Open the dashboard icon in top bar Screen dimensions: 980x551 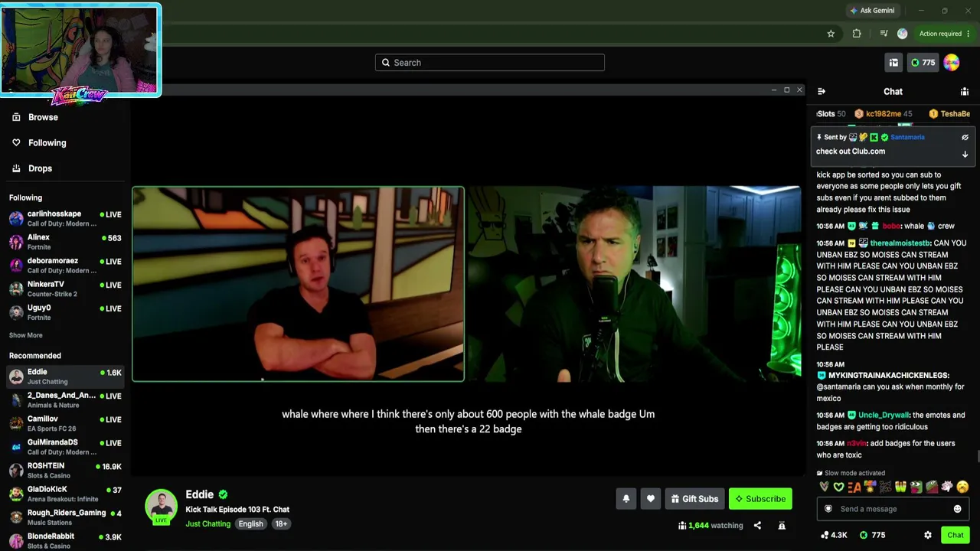893,63
